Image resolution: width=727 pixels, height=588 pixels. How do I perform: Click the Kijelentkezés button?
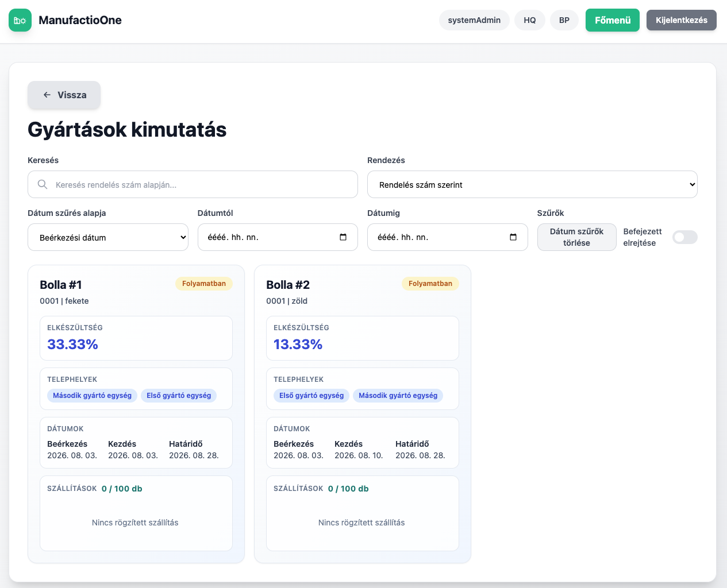point(682,20)
